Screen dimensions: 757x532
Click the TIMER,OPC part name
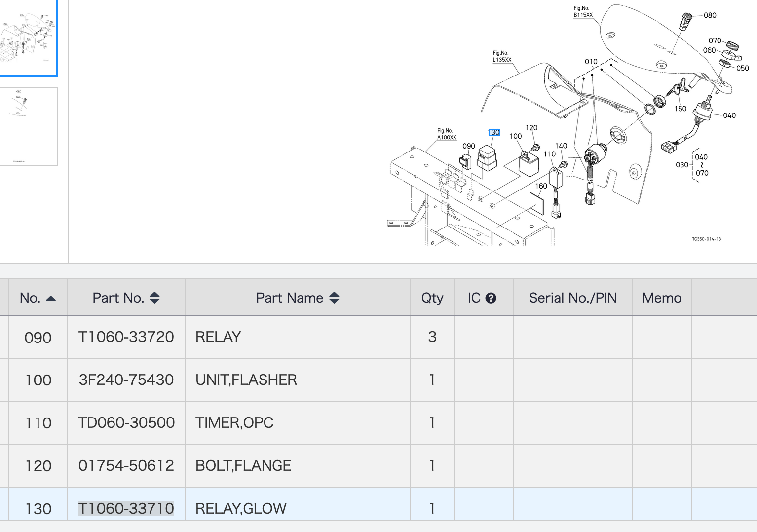(x=234, y=423)
